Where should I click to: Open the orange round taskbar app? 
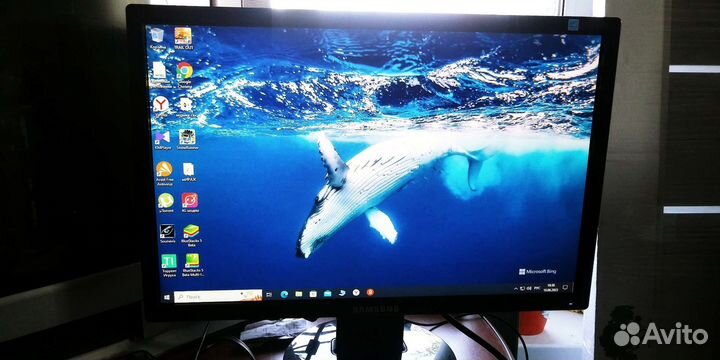point(370,292)
